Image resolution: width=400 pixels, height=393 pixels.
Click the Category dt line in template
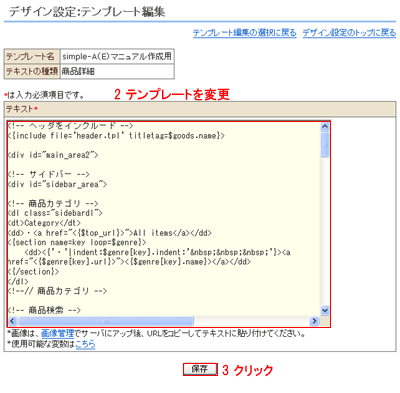(44, 223)
